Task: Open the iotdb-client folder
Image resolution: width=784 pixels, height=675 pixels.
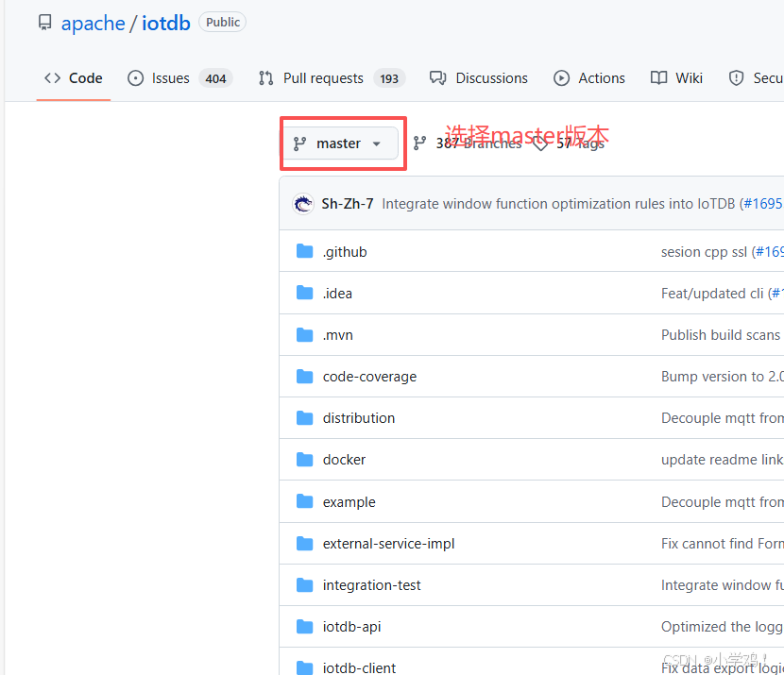Action: [359, 667]
